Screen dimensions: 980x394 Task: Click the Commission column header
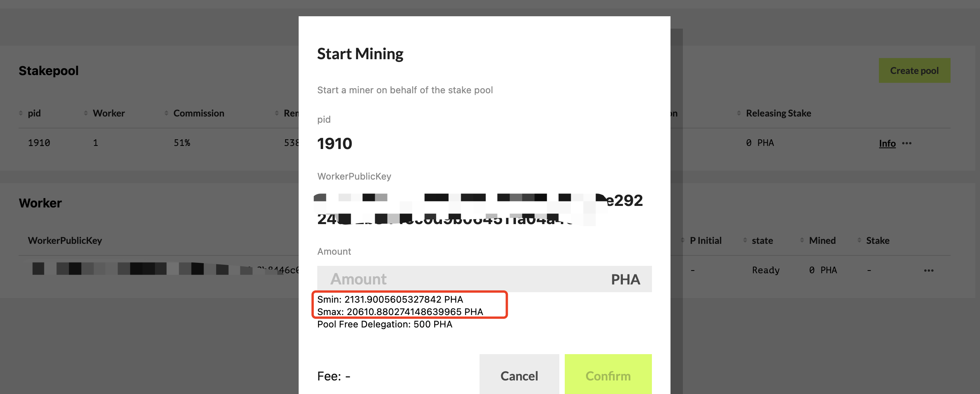[199, 113]
